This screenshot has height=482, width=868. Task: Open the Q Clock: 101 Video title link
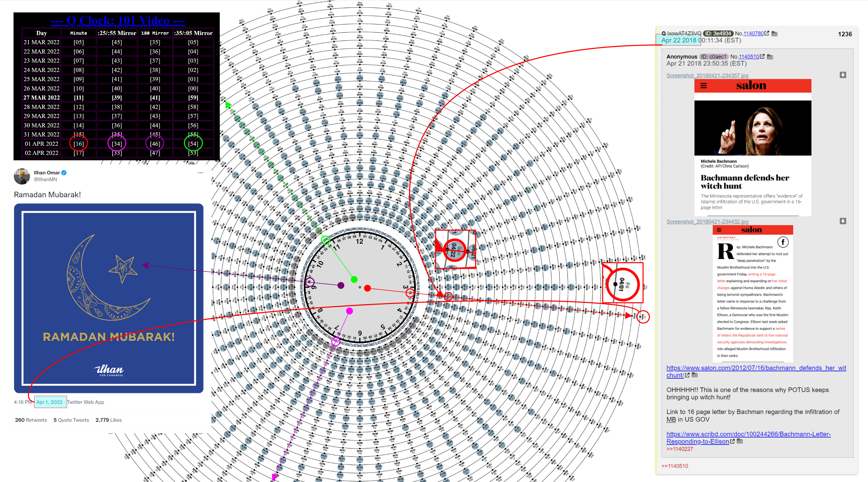coord(117,21)
